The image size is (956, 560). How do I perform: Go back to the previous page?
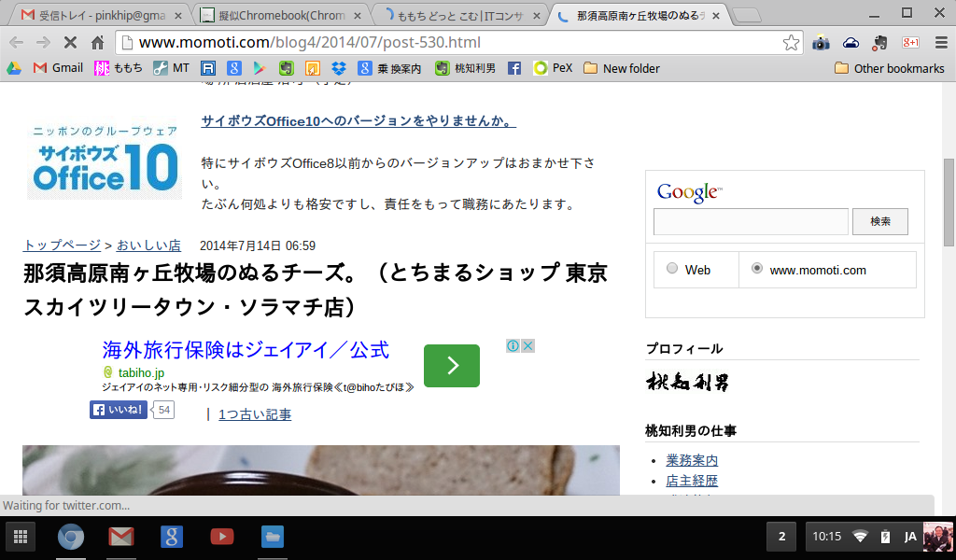point(17,42)
